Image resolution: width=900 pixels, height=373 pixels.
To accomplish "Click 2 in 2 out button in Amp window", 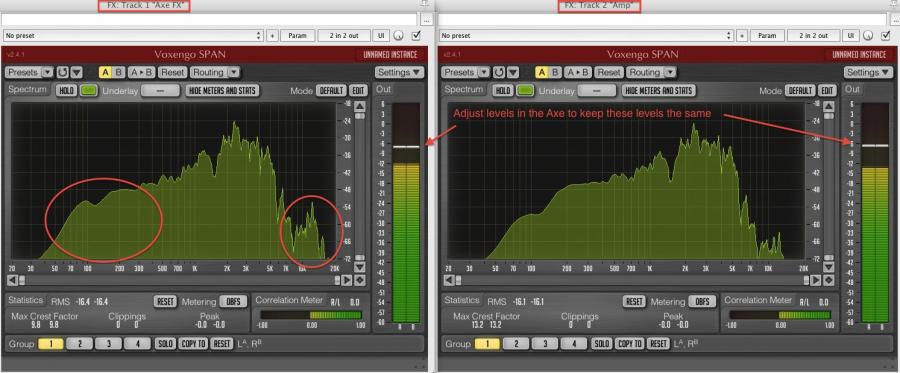I will tap(814, 36).
